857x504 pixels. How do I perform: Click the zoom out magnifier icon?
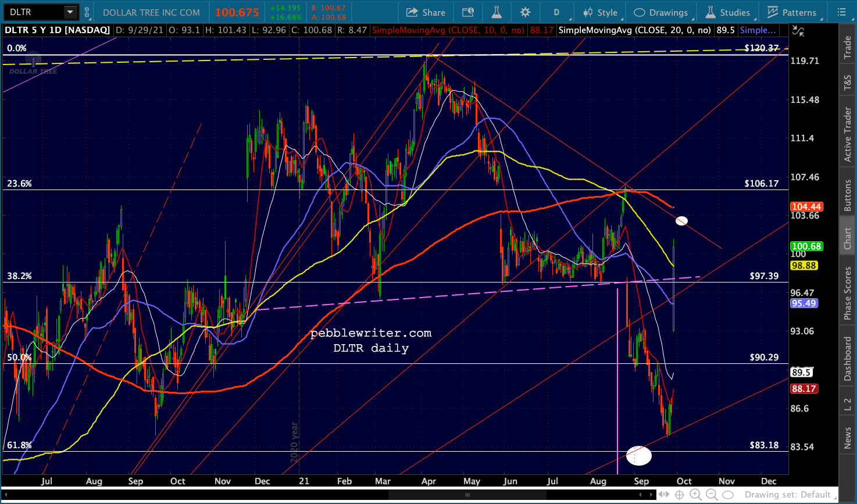[712, 495]
